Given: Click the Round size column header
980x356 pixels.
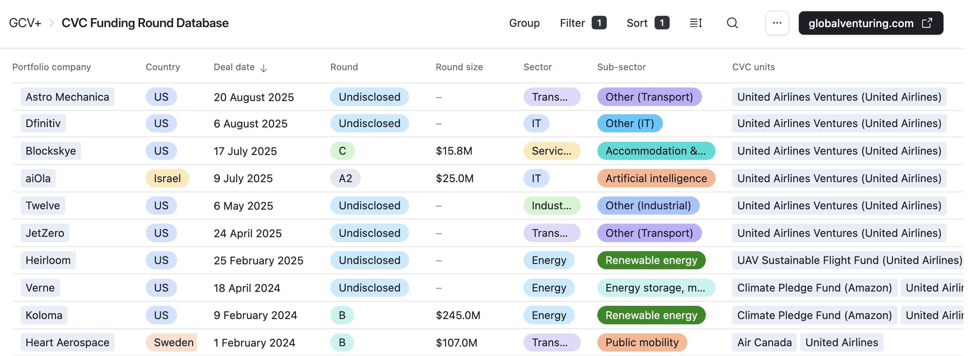Looking at the screenshot, I should pos(459,67).
